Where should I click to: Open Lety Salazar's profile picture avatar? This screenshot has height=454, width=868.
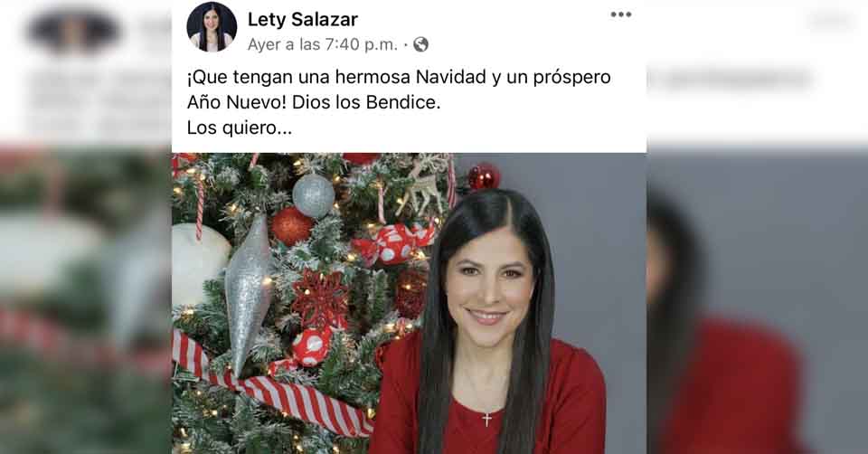click(212, 26)
